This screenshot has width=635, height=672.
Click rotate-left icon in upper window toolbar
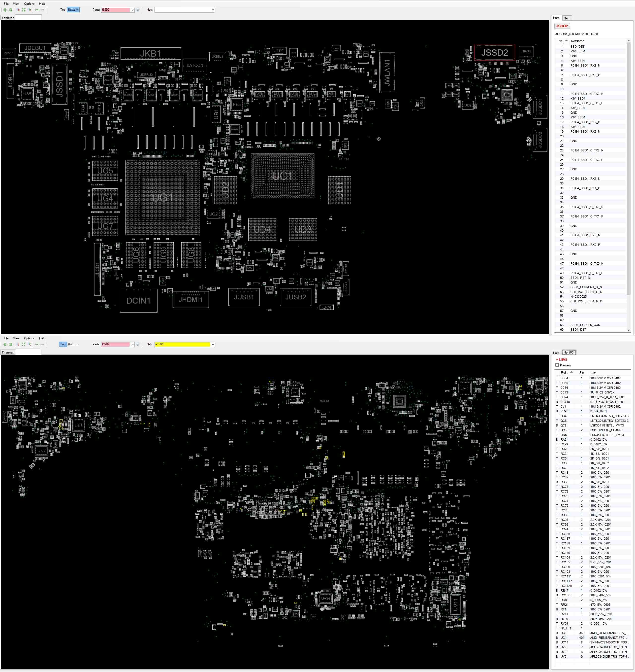click(x=5, y=10)
